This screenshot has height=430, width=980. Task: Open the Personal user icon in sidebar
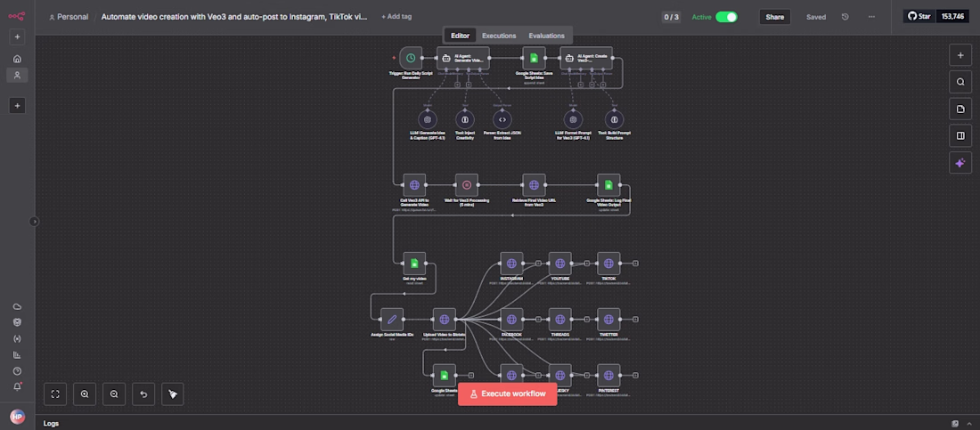tap(17, 75)
